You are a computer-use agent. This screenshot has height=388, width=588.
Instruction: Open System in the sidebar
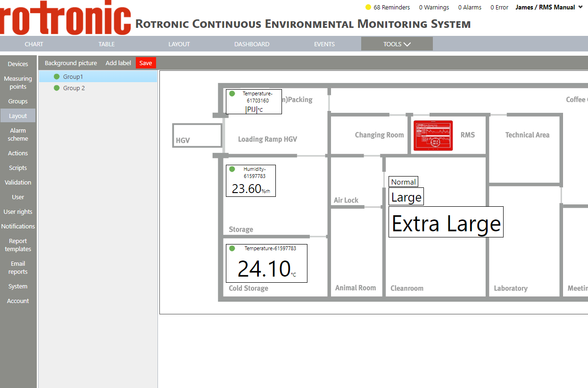18,286
